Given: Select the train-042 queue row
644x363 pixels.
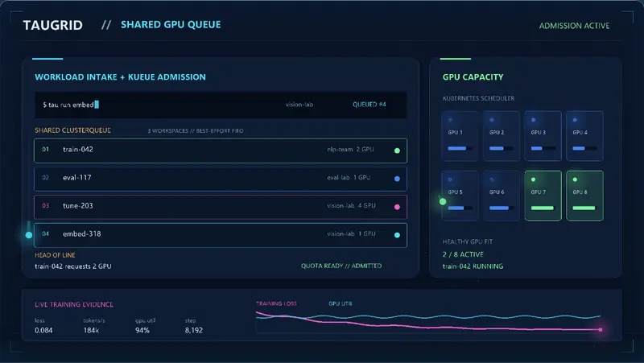Looking at the screenshot, I should (221, 151).
